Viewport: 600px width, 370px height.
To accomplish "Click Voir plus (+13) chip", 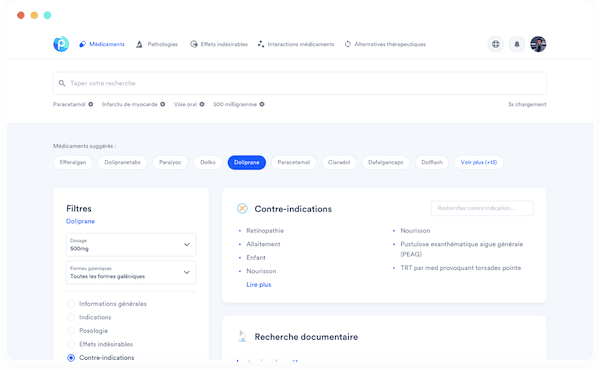I will [x=479, y=162].
